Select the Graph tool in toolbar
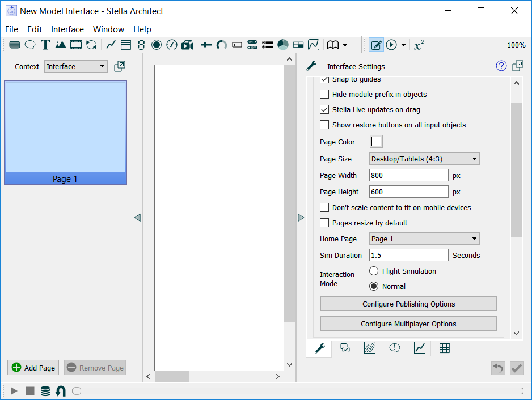532x400 pixels. coord(110,45)
